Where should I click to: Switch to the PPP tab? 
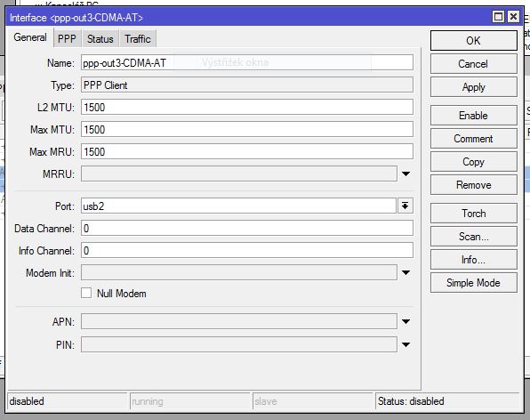67,39
